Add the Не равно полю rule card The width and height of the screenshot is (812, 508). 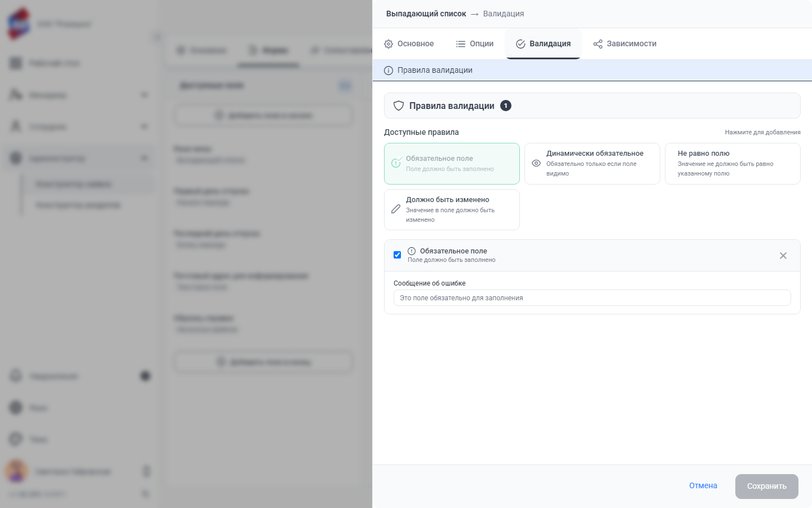(x=732, y=164)
